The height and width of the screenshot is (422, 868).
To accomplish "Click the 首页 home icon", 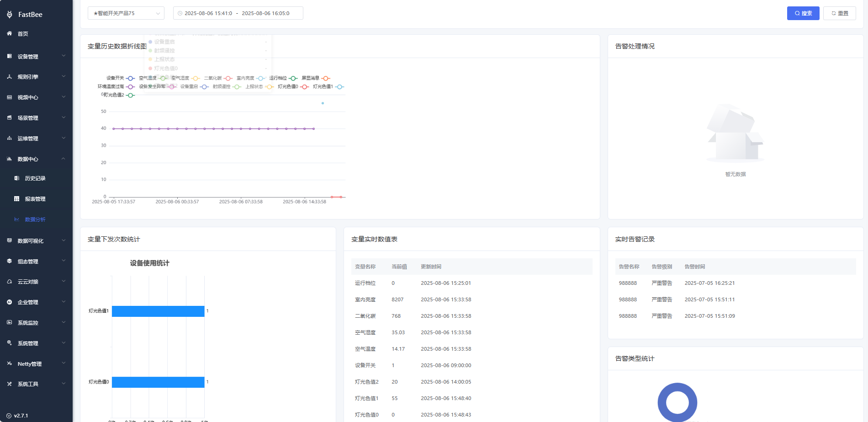I will [10, 33].
